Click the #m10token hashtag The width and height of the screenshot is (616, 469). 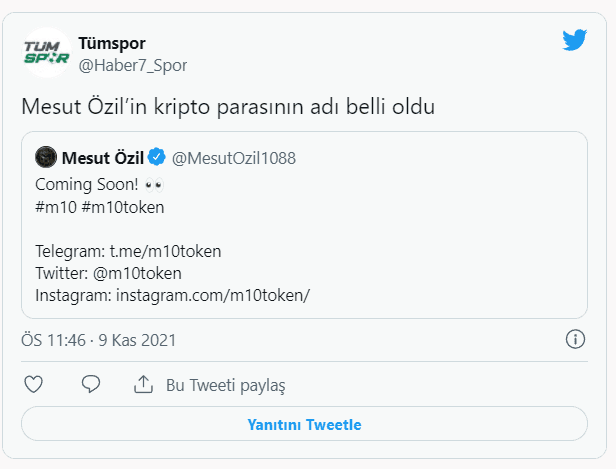point(122,207)
